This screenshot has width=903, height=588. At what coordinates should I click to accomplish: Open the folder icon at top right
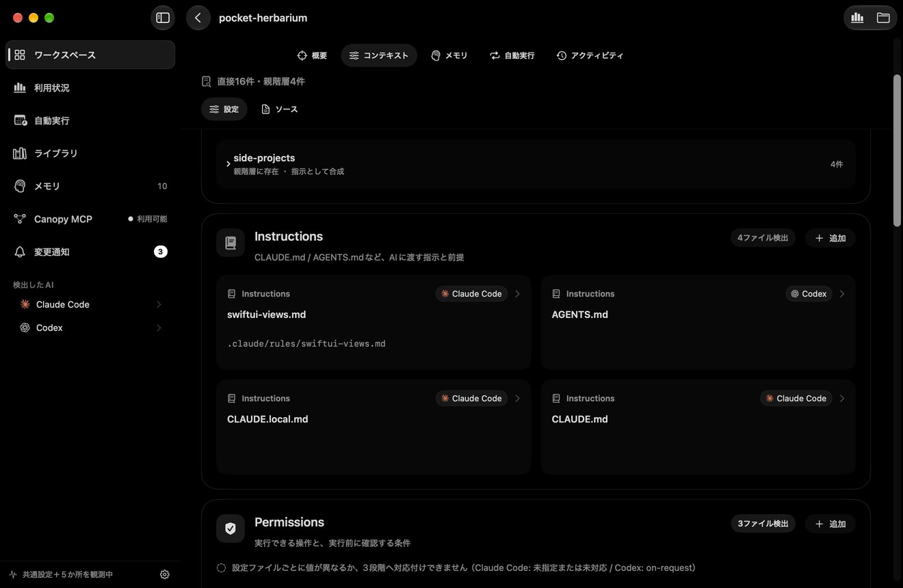click(x=883, y=18)
